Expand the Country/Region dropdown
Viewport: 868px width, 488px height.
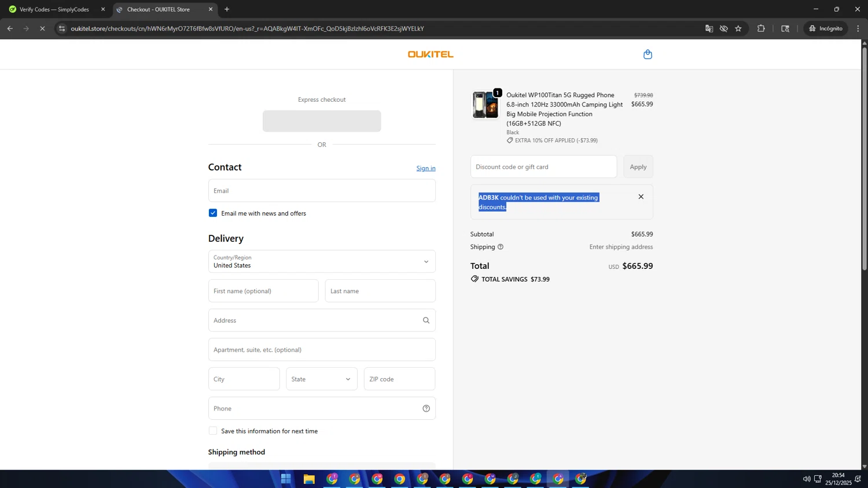click(x=322, y=261)
